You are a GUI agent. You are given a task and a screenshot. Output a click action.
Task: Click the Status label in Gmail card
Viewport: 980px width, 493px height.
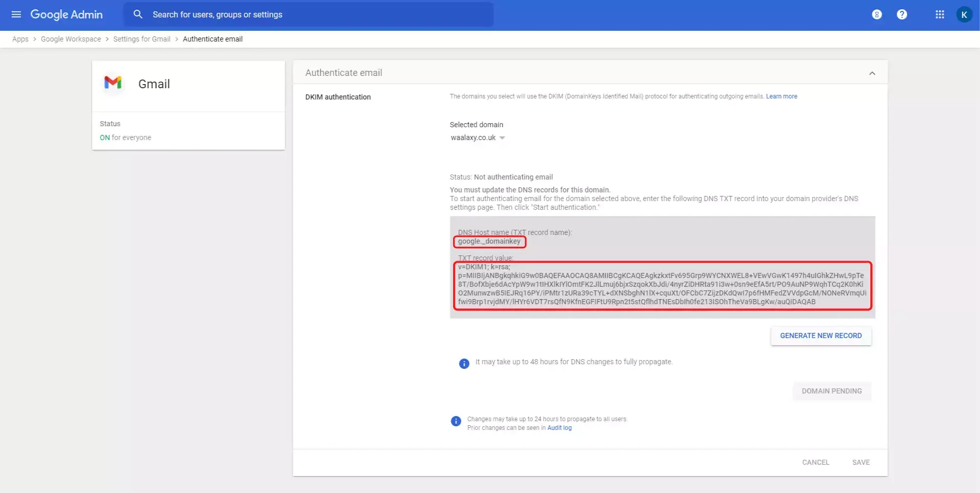110,124
